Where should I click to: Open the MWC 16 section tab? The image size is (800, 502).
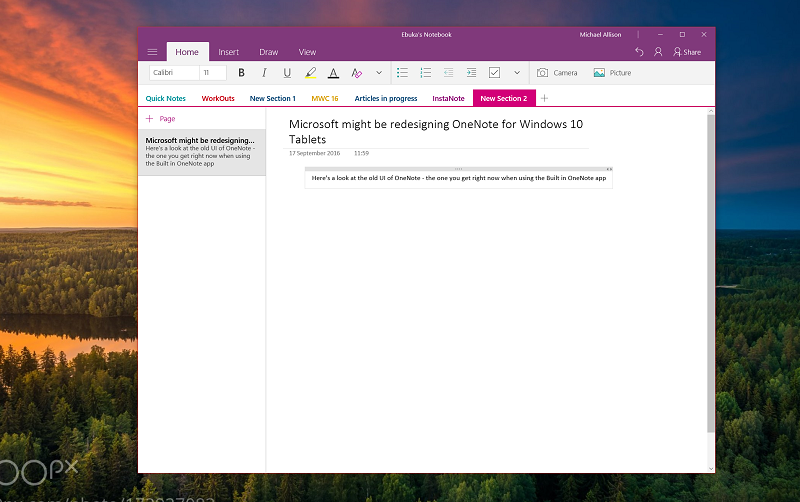324,98
